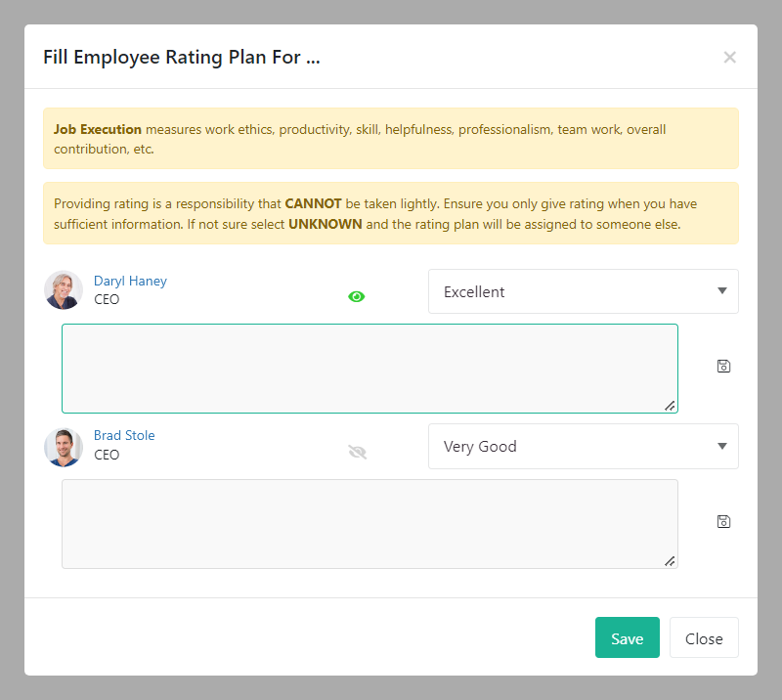This screenshot has width=782, height=700.
Task: Focus Brad Stole's comment text area
Action: coord(369,524)
